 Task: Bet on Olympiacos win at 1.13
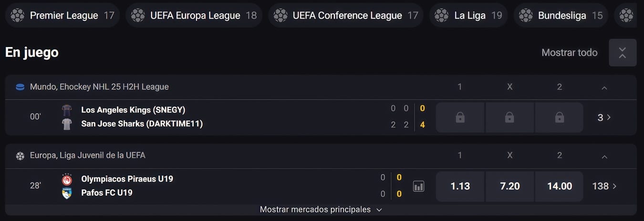click(460, 186)
